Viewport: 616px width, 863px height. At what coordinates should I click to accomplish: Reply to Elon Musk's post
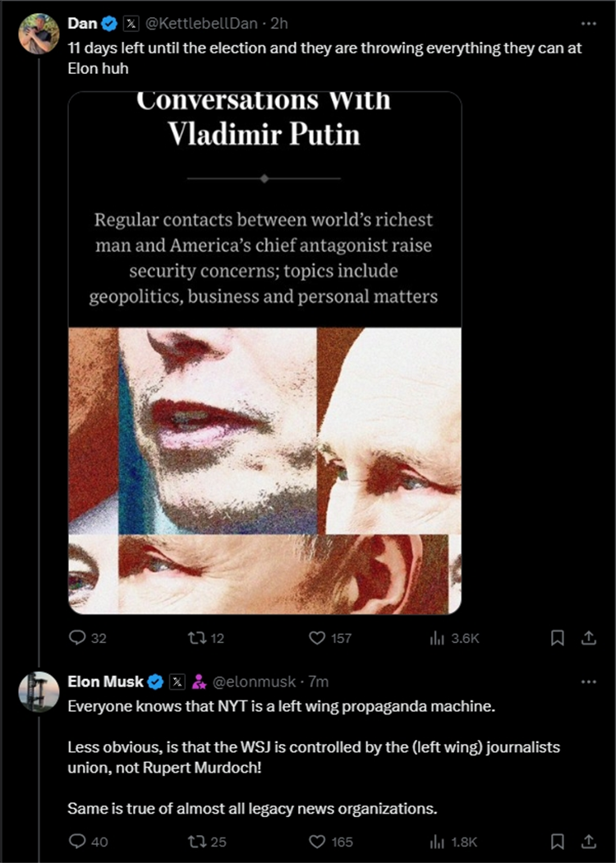pyautogui.click(x=78, y=841)
